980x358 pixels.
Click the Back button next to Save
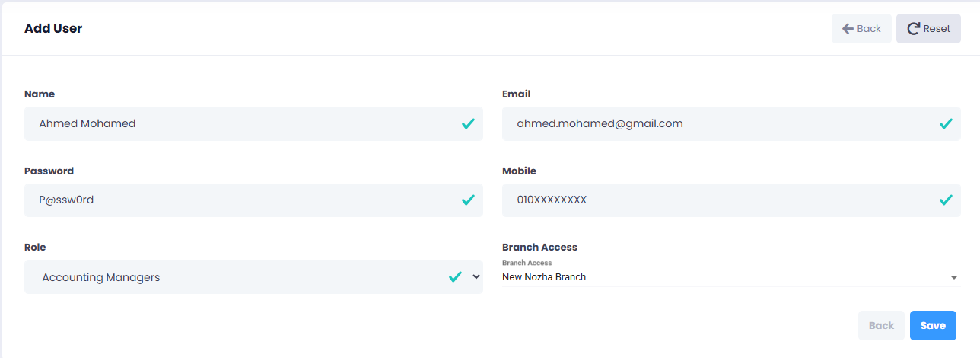click(881, 325)
